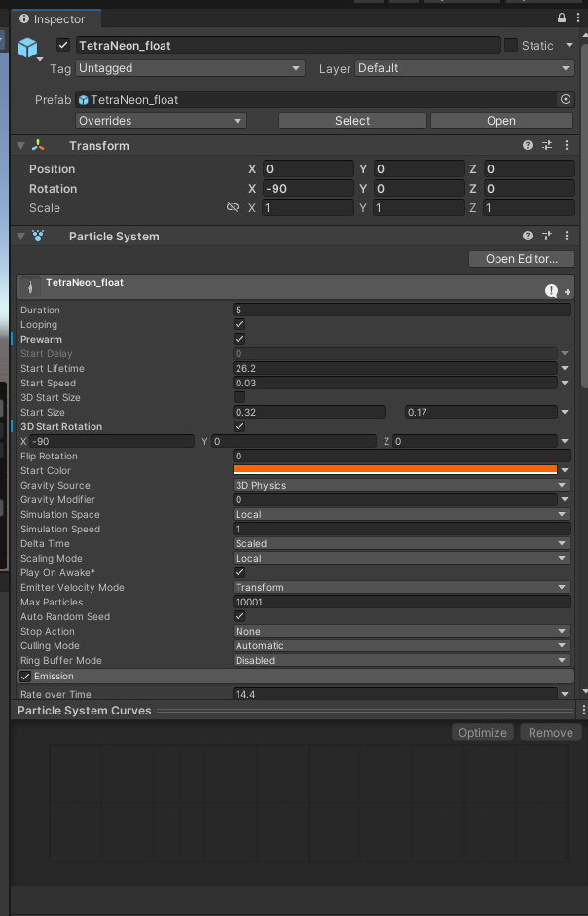Click the Open Editor button
The height and width of the screenshot is (916, 588).
pos(521,259)
